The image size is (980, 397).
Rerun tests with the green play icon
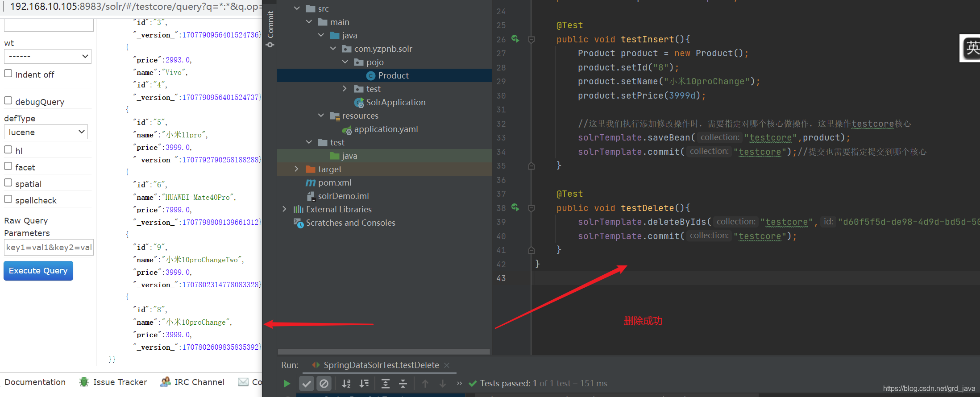point(287,384)
